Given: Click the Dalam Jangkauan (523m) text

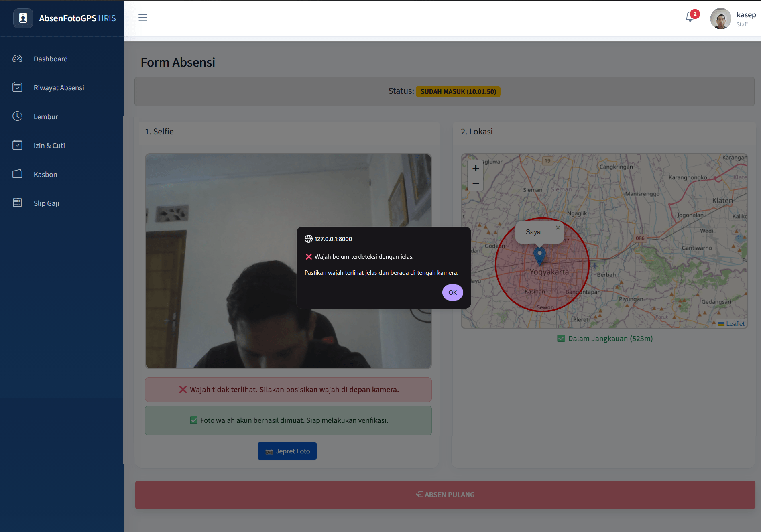Looking at the screenshot, I should (610, 339).
